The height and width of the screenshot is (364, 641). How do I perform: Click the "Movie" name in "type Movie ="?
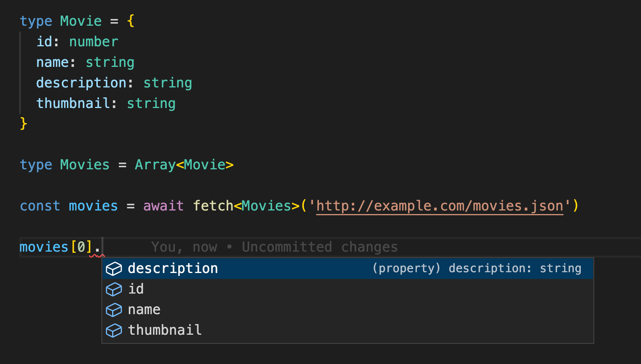[x=81, y=21]
